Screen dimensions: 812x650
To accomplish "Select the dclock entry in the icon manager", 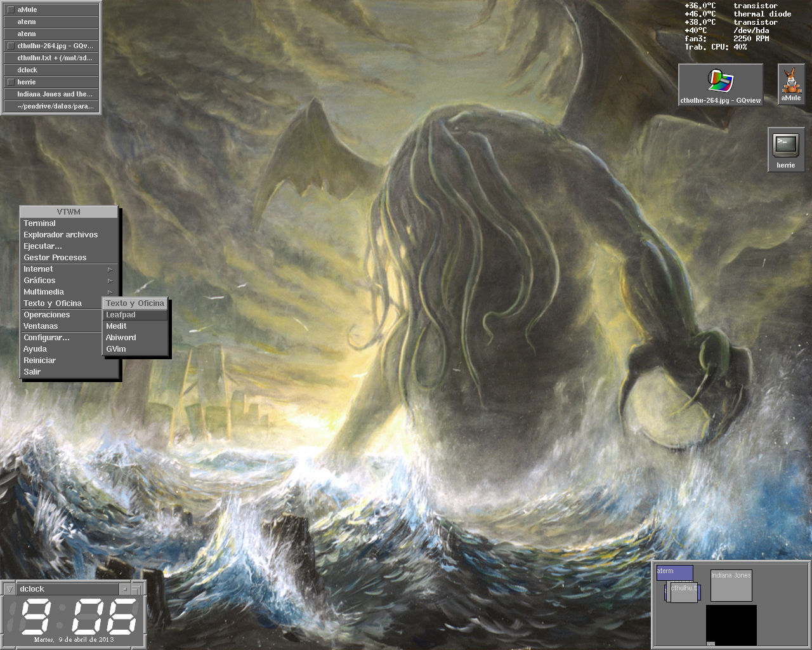I will pyautogui.click(x=51, y=70).
